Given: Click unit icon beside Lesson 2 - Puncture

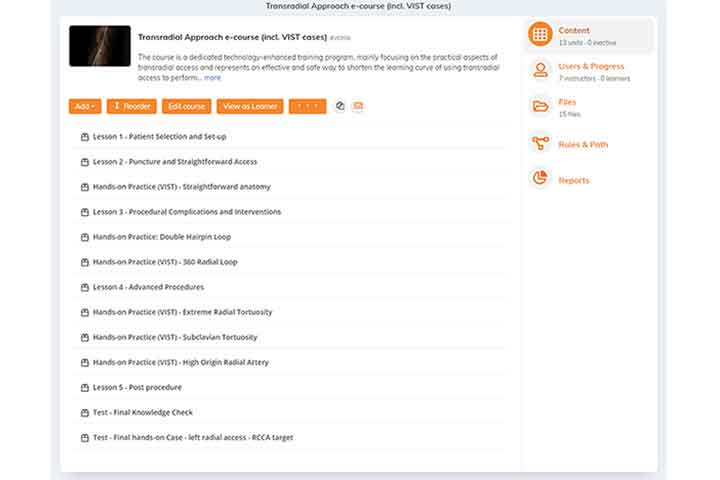Looking at the screenshot, I should click(84, 162).
